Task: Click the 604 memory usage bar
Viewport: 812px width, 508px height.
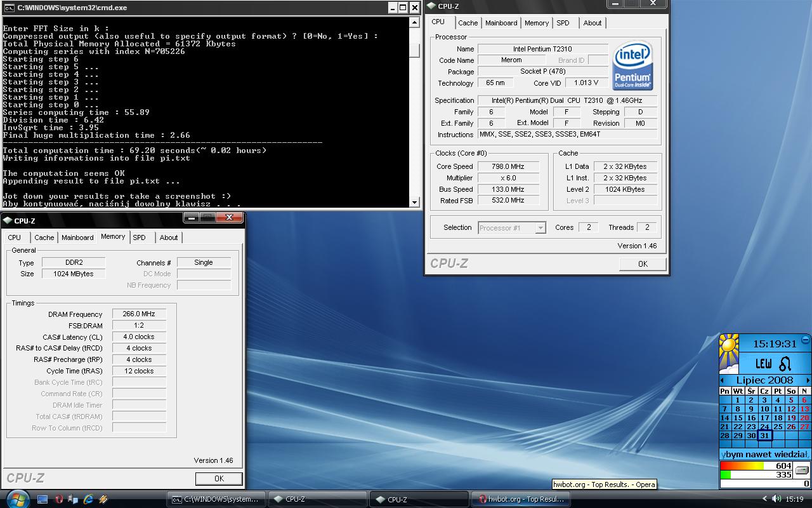Action: pyautogui.click(x=756, y=466)
